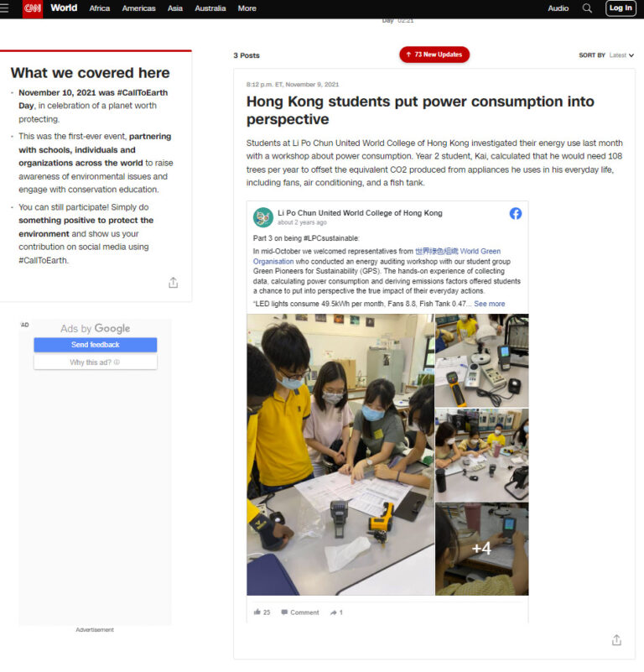Click the Facebook post share arrow
Screen dimensions: 644x672
[336, 613]
